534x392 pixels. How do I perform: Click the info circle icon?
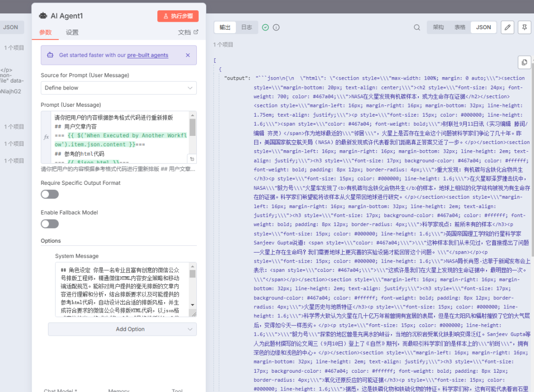[276, 27]
